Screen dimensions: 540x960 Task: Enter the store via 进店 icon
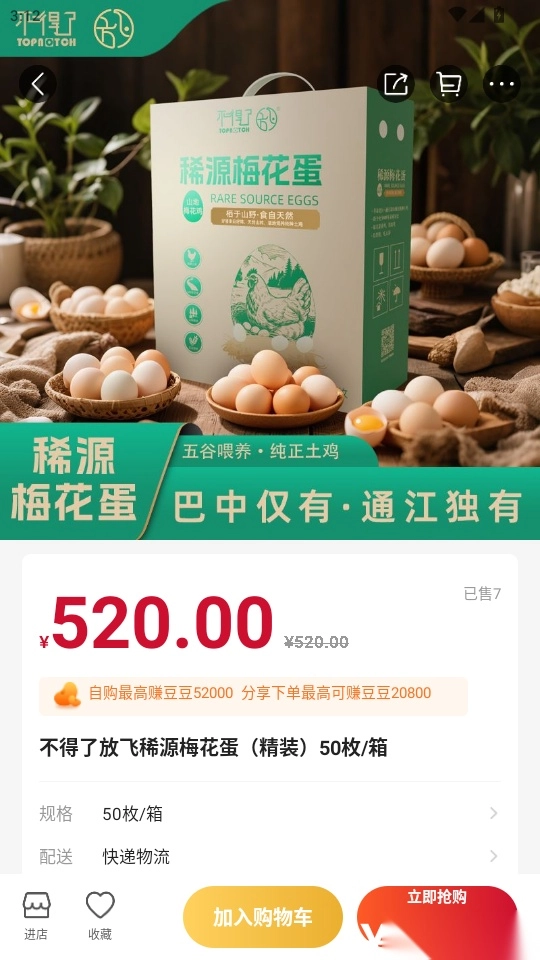tap(36, 916)
